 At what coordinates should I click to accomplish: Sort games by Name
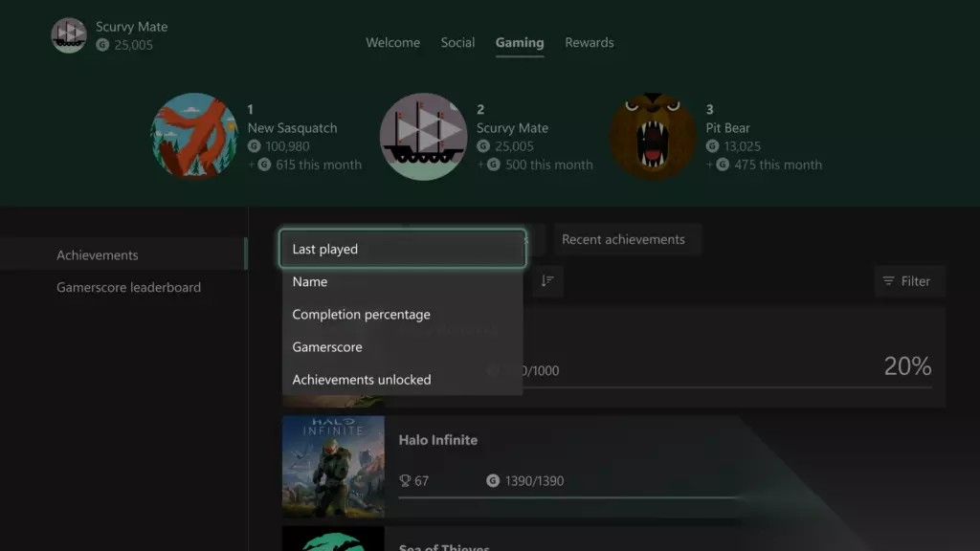click(403, 282)
